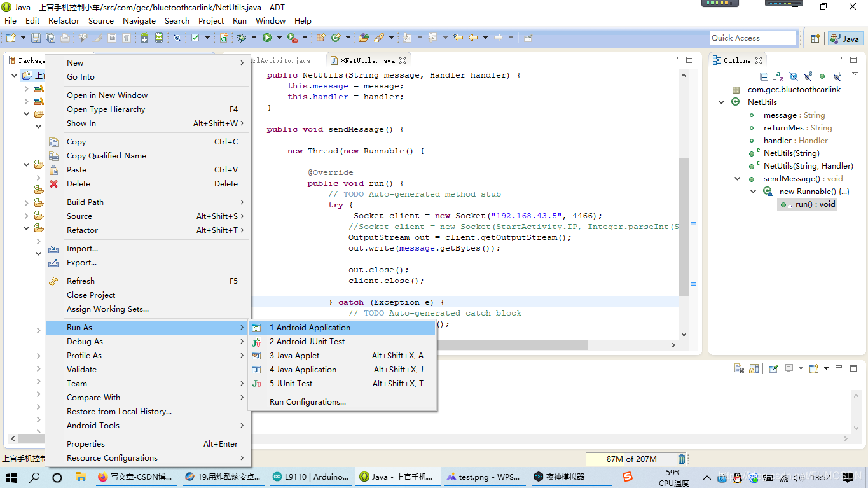
Task: Open the Refactor menu in menu bar
Action: 64,20
